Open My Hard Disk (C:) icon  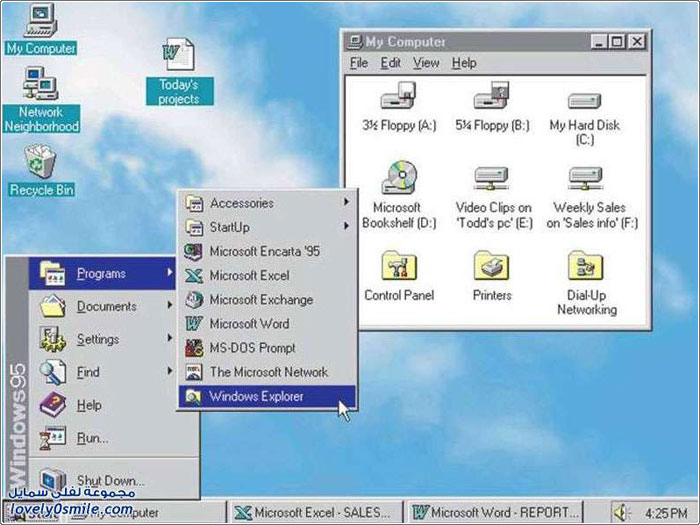tap(585, 100)
